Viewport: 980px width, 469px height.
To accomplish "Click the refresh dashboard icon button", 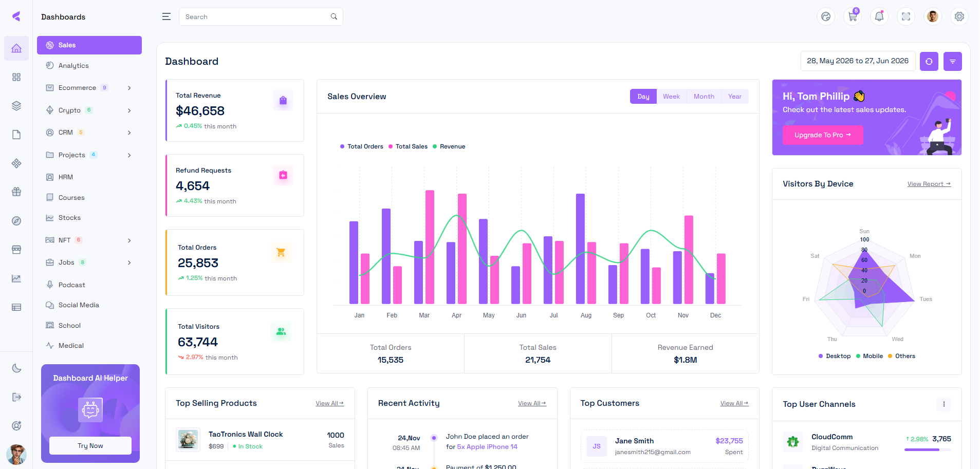I will point(929,61).
